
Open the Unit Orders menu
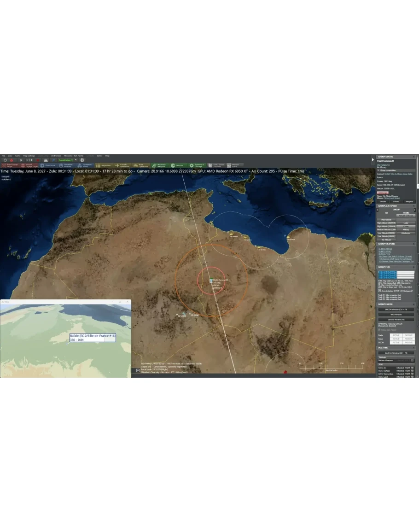click(x=56, y=156)
